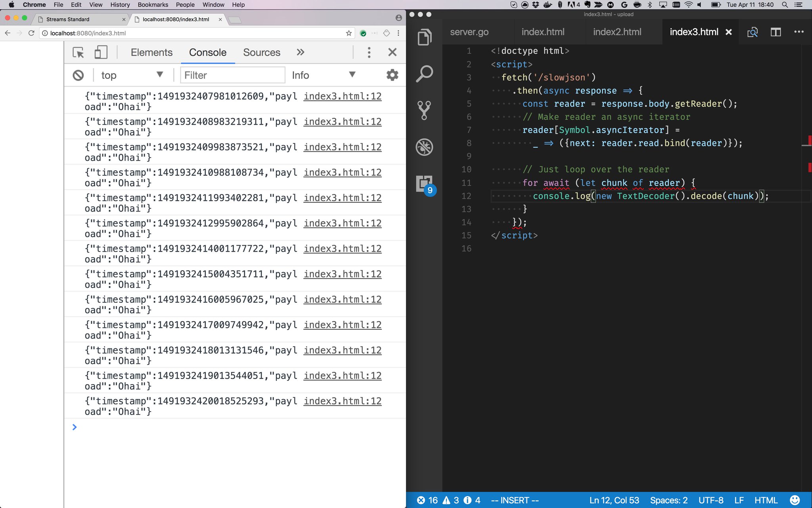Image resolution: width=812 pixels, height=508 pixels.
Task: Open Chrome's three-dot menu
Action: 398,33
